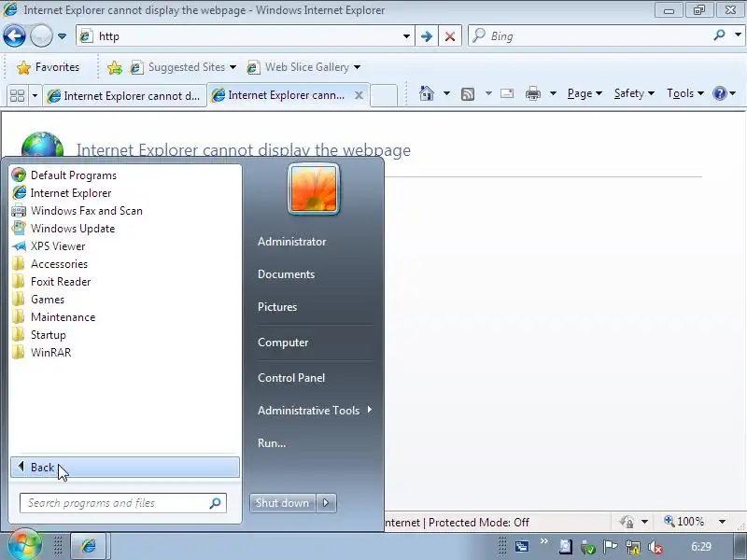Open the Run... dialog
The image size is (747, 560).
click(x=272, y=442)
